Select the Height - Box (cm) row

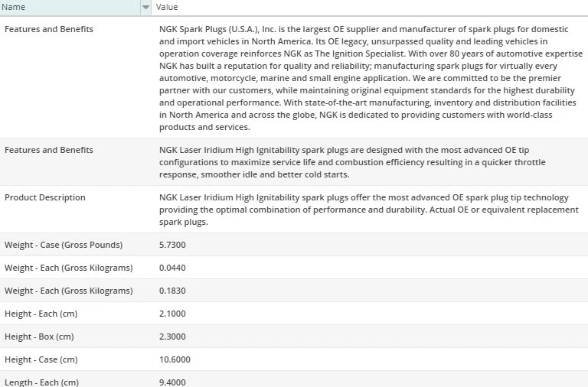click(294, 337)
